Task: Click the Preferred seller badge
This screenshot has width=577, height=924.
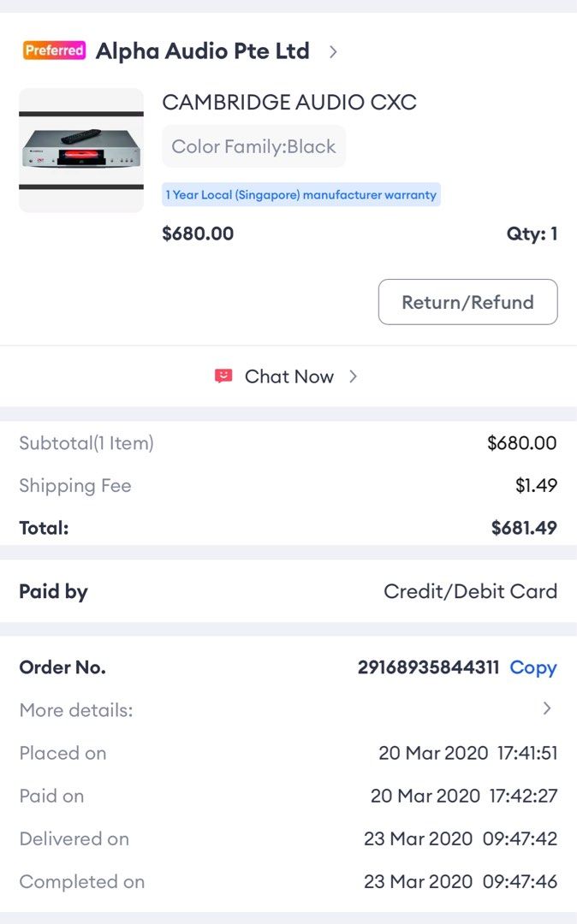Action: pyautogui.click(x=53, y=50)
